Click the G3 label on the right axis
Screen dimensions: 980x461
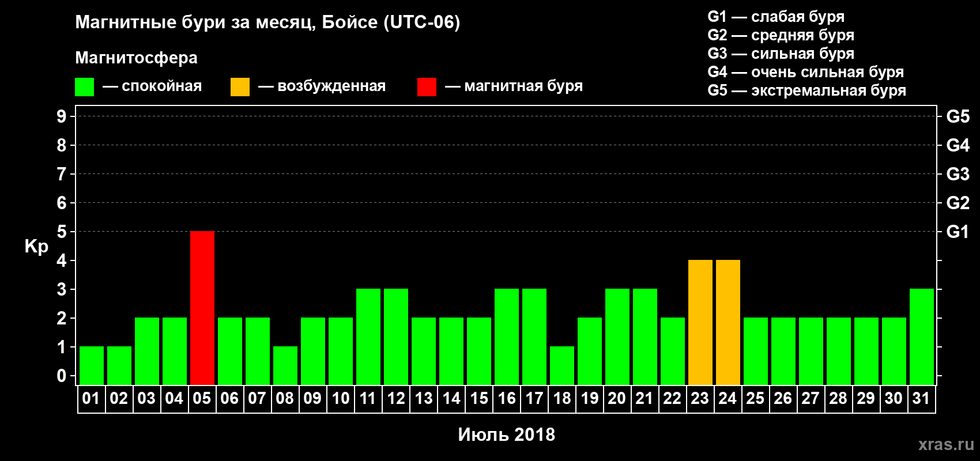(958, 174)
